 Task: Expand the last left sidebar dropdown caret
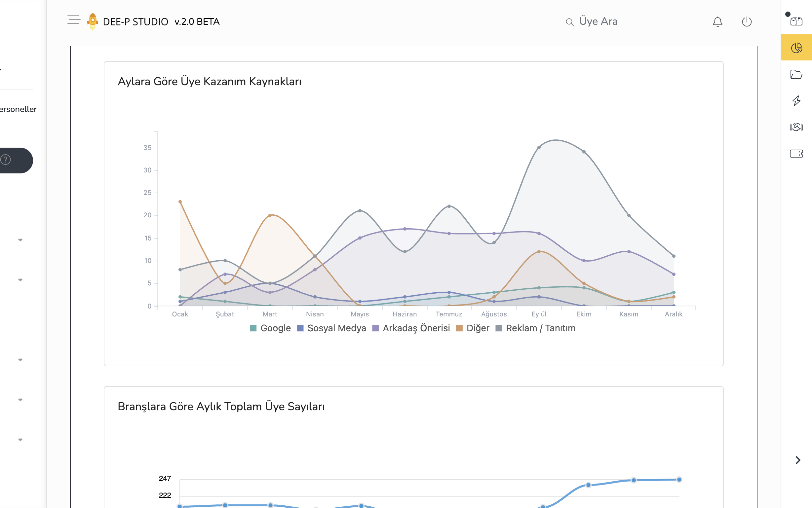tap(20, 440)
